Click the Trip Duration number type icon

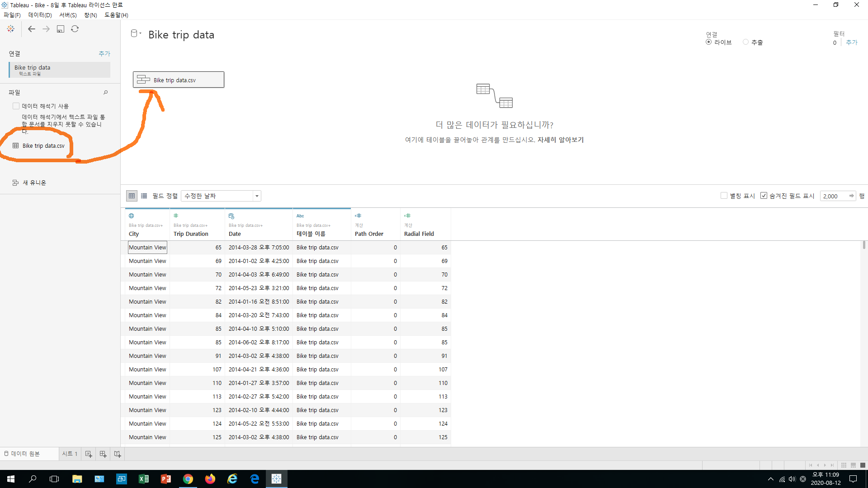pyautogui.click(x=176, y=216)
